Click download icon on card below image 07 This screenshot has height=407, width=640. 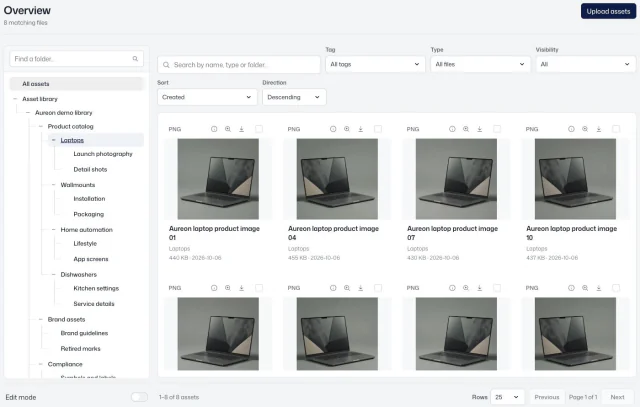(480, 288)
